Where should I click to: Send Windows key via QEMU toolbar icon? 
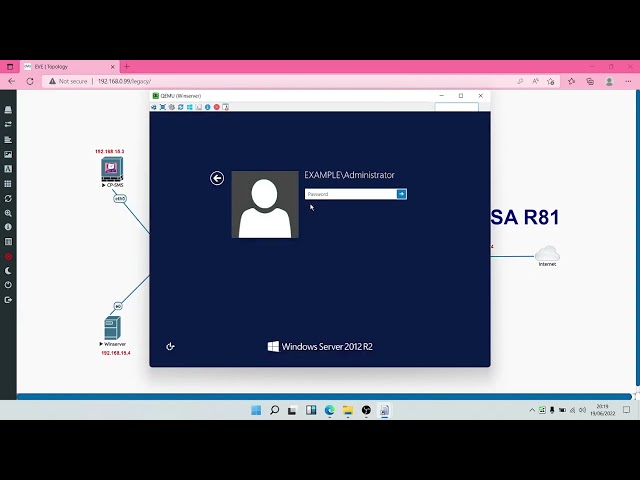(x=190, y=107)
